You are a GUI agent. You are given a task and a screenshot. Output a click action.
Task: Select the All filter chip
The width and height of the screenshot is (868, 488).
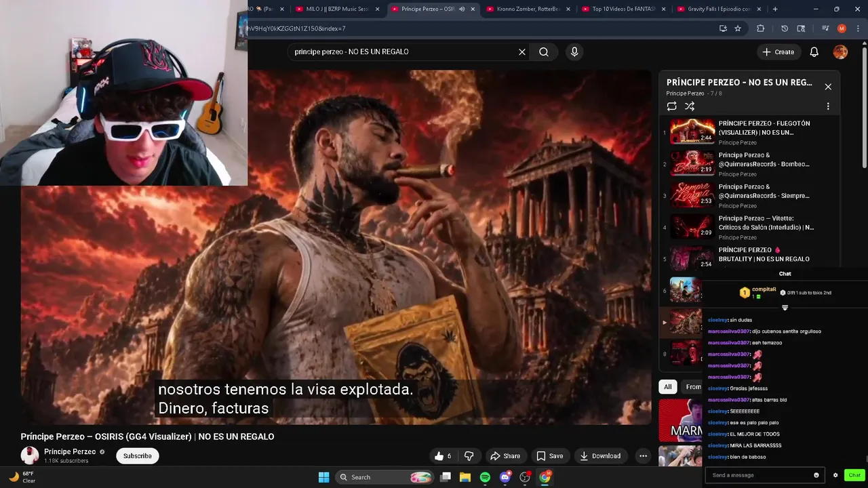(668, 387)
